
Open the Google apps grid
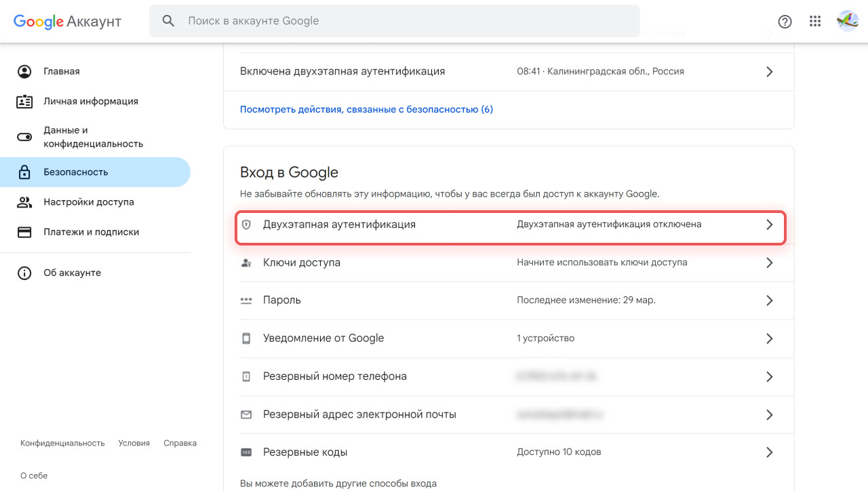(816, 21)
